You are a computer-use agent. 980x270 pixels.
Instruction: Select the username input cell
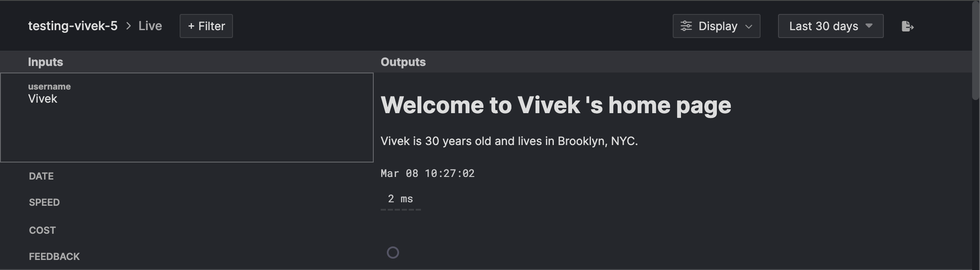click(187, 118)
